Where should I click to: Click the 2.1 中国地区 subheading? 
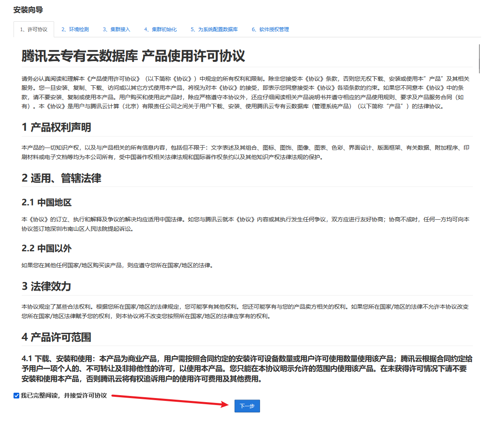[47, 203]
